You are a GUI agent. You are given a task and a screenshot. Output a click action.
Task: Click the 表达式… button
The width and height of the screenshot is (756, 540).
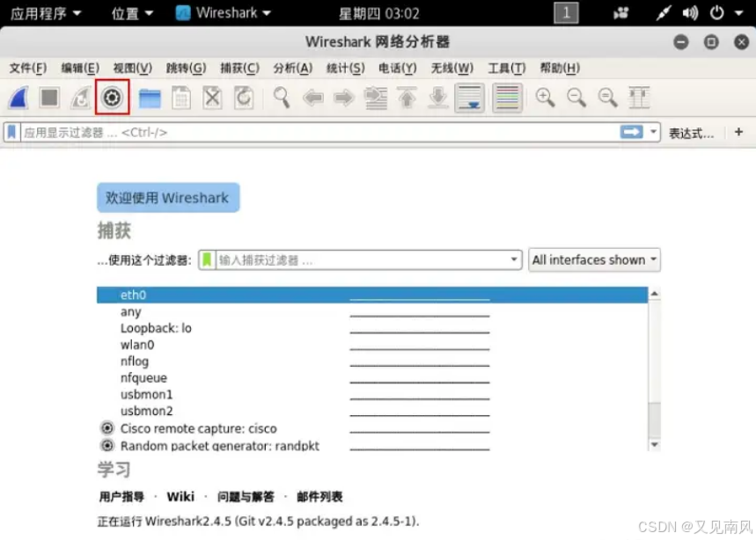click(x=692, y=133)
